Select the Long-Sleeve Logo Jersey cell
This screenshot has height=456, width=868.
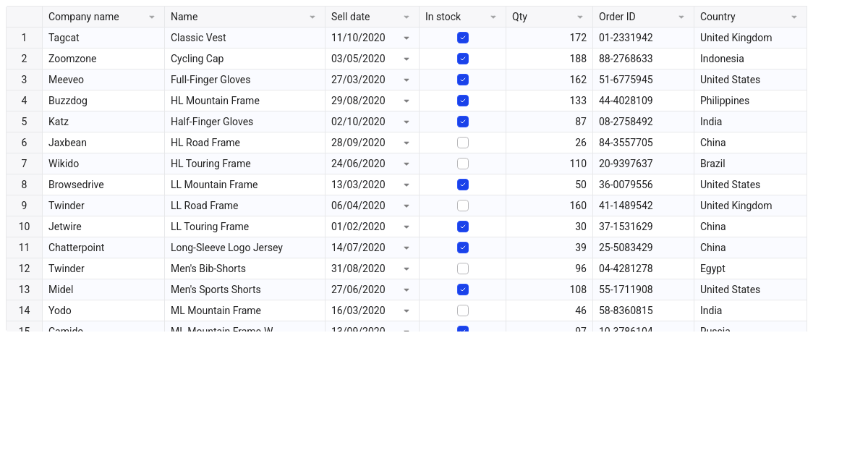pos(245,248)
